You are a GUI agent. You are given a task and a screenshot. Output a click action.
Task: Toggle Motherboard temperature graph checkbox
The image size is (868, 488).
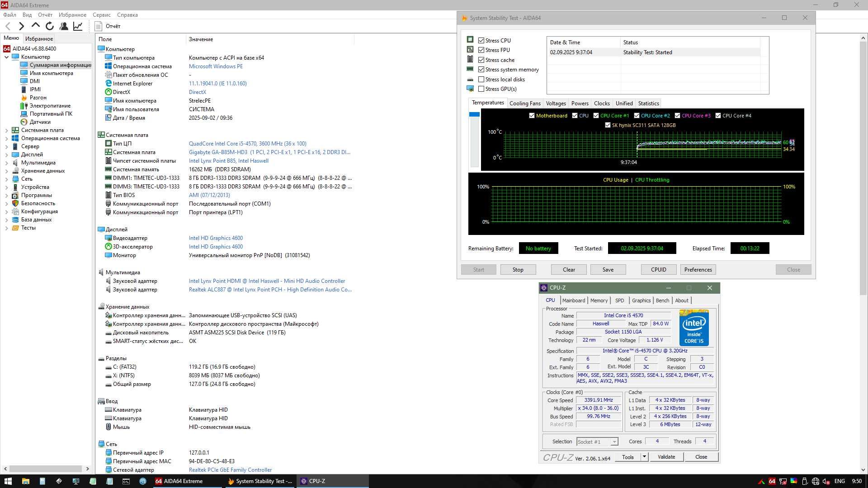coord(532,116)
